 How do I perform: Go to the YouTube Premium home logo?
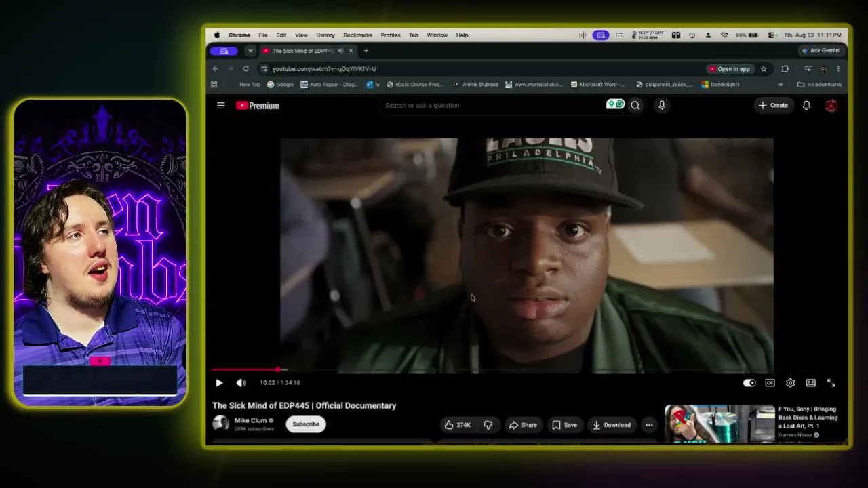258,106
